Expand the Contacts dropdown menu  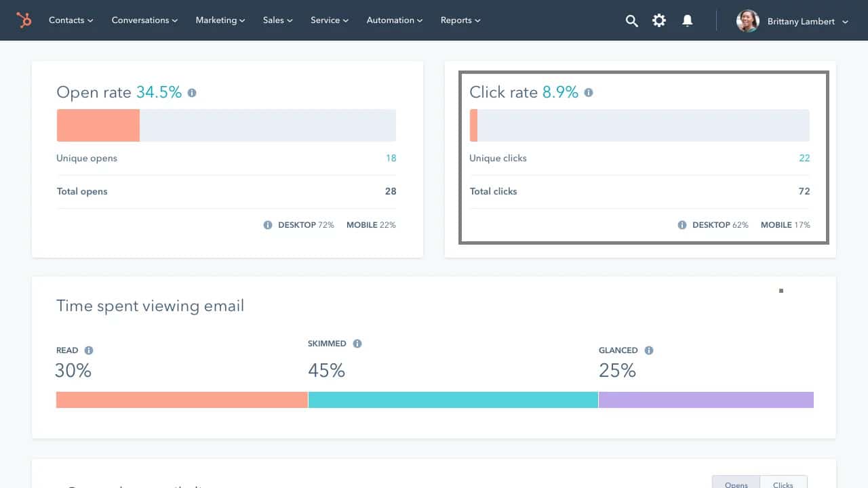[71, 20]
